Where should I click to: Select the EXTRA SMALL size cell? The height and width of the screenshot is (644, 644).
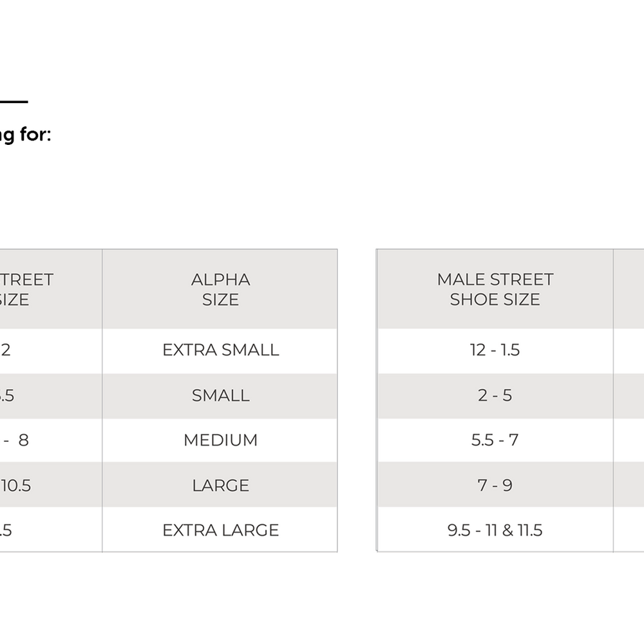click(220, 350)
